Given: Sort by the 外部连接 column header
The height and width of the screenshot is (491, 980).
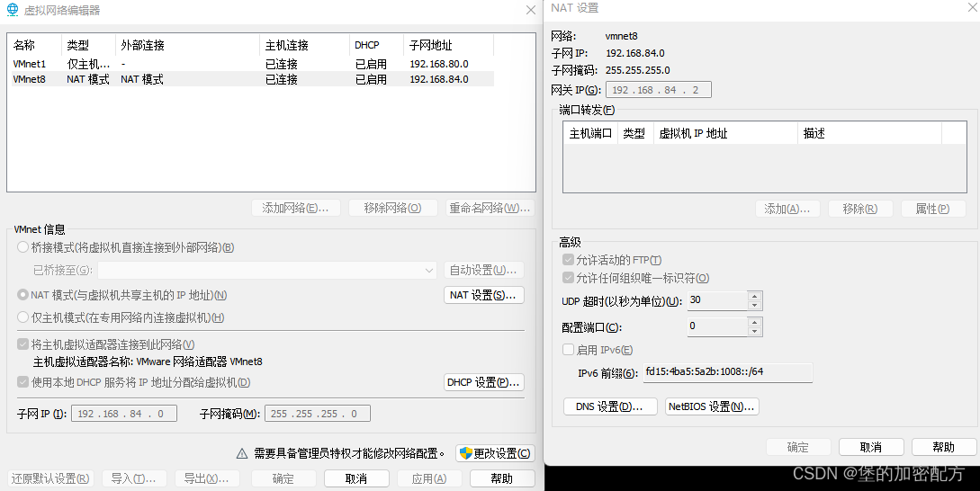Looking at the screenshot, I should [x=187, y=45].
